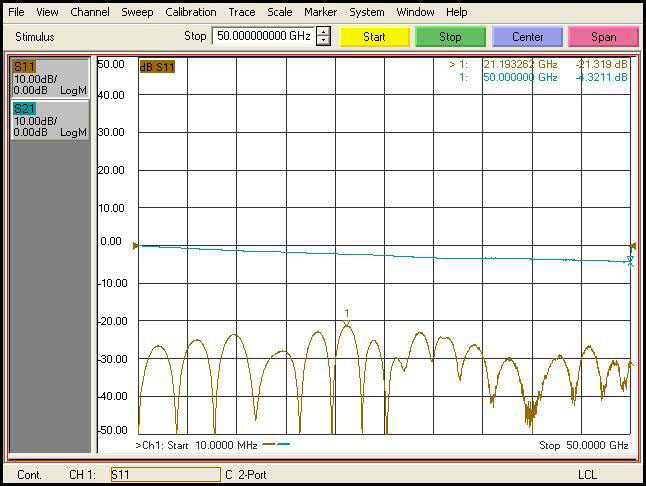Open the File menu
This screenshot has height=486, width=646.
pyautogui.click(x=16, y=12)
